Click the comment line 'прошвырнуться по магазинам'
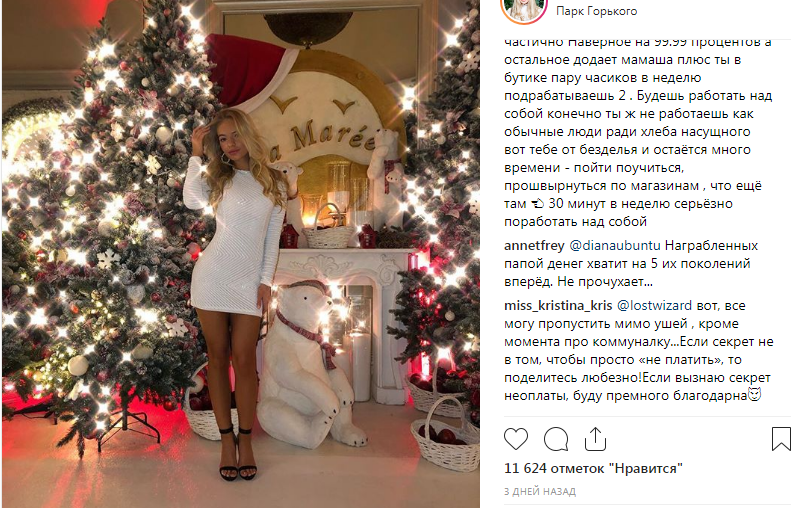 pos(633,186)
